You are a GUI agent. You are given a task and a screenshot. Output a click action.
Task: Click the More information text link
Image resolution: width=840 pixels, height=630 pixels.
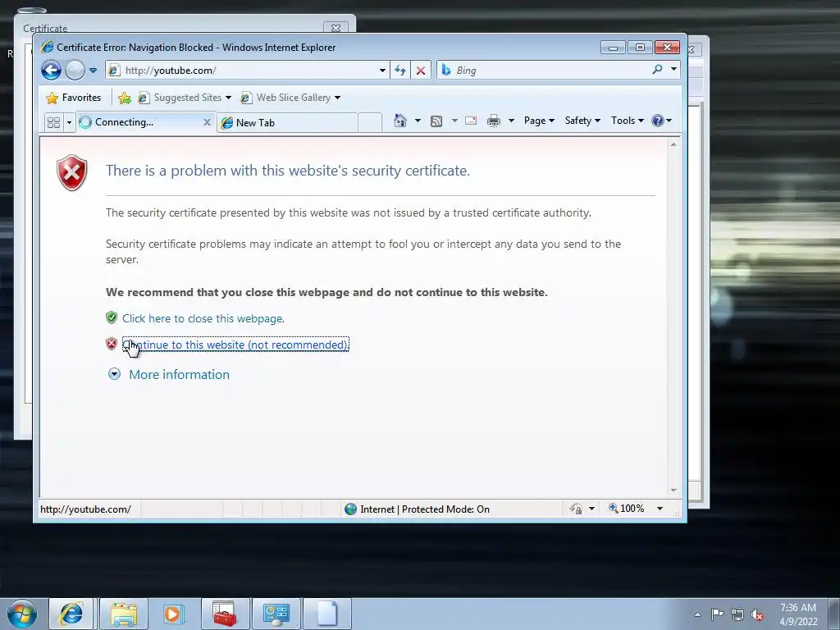click(179, 374)
